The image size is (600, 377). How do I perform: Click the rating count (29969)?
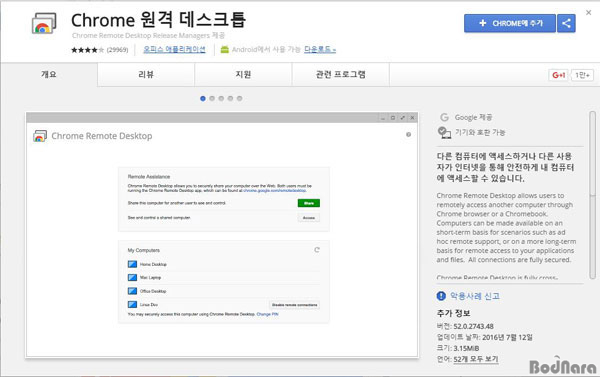tap(117, 50)
